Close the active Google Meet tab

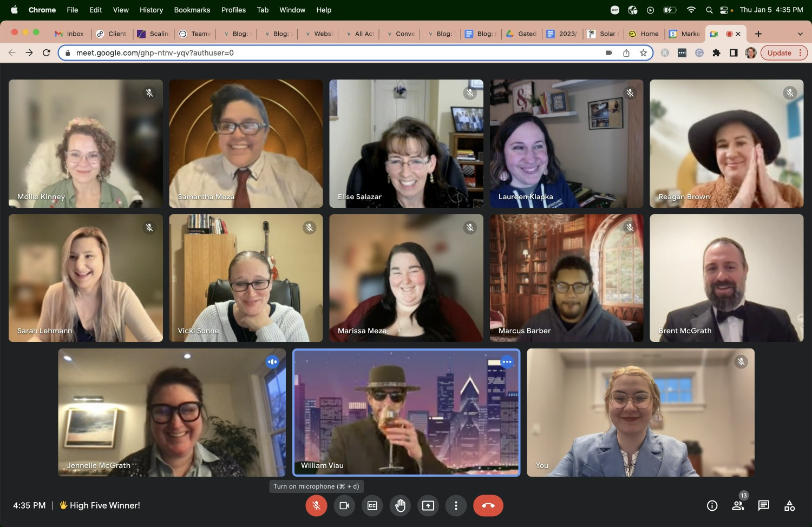click(x=738, y=34)
